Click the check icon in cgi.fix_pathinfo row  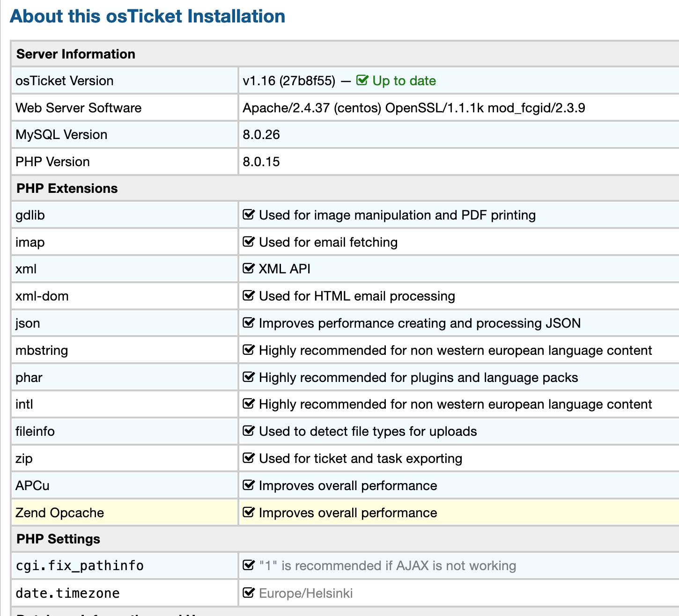(x=249, y=565)
